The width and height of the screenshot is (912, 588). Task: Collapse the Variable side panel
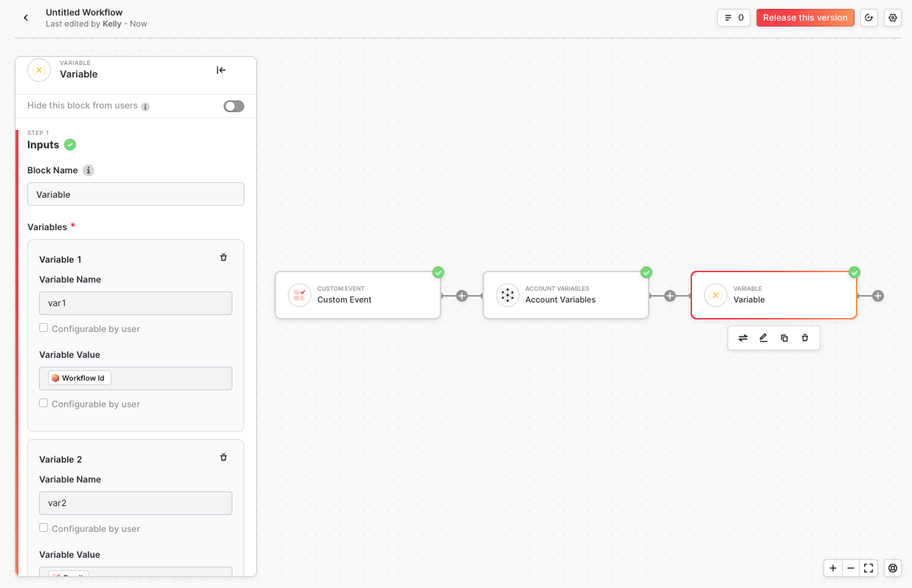coord(221,70)
